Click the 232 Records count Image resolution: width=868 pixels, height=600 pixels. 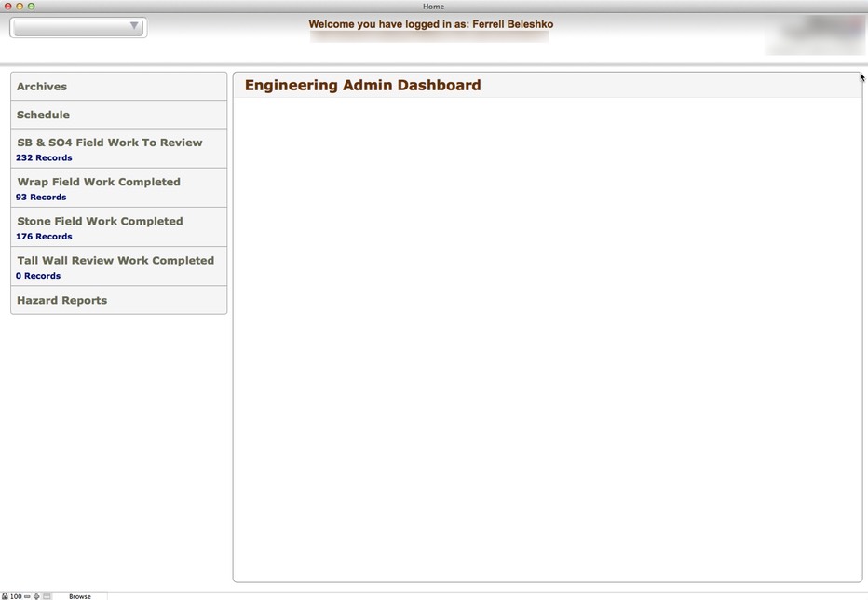(x=44, y=157)
